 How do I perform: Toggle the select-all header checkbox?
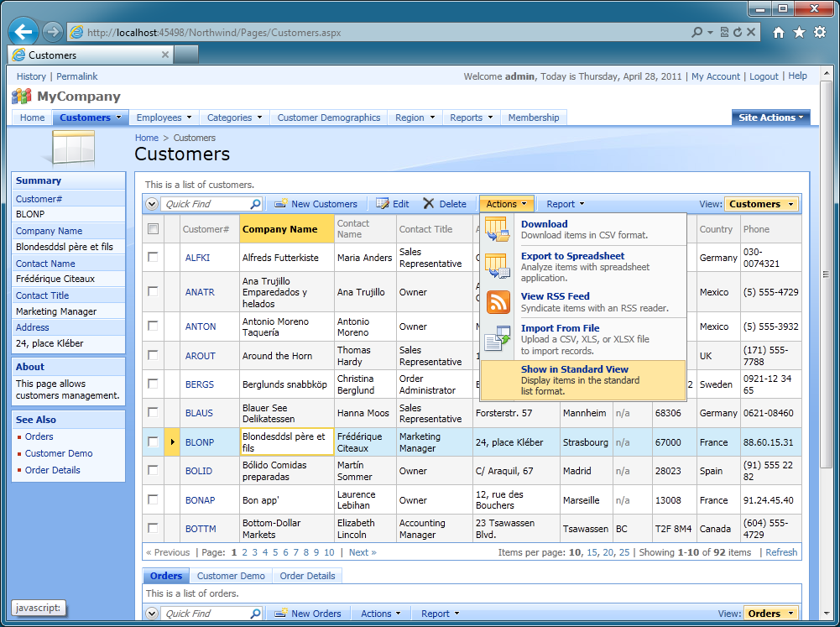(153, 229)
